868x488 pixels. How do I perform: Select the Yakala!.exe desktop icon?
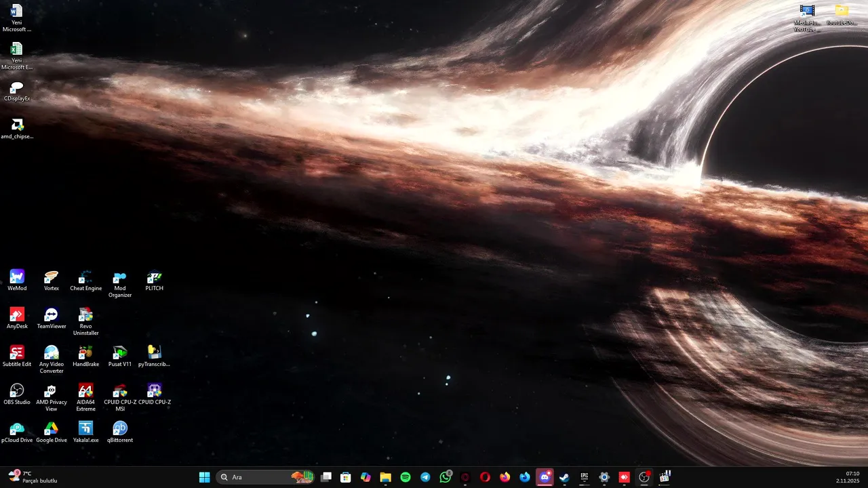[85, 432]
